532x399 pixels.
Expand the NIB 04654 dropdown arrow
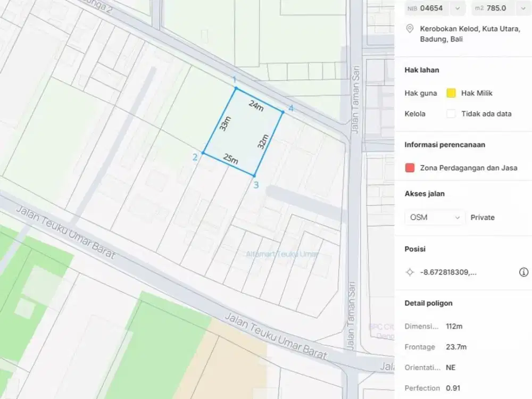[457, 9]
